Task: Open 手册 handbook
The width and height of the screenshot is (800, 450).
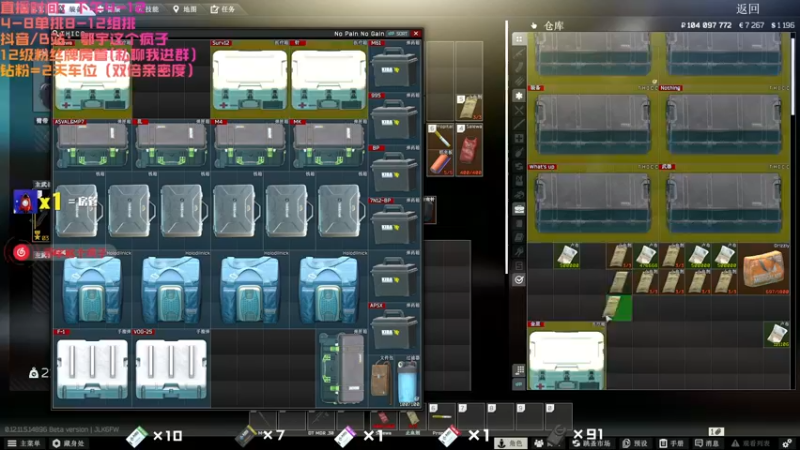Action: click(671, 443)
